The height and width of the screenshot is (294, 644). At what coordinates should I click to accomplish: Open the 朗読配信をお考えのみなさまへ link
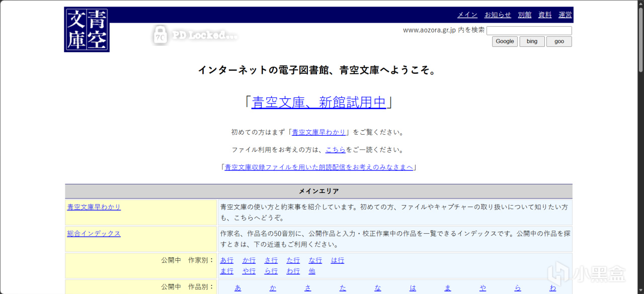[x=319, y=167]
